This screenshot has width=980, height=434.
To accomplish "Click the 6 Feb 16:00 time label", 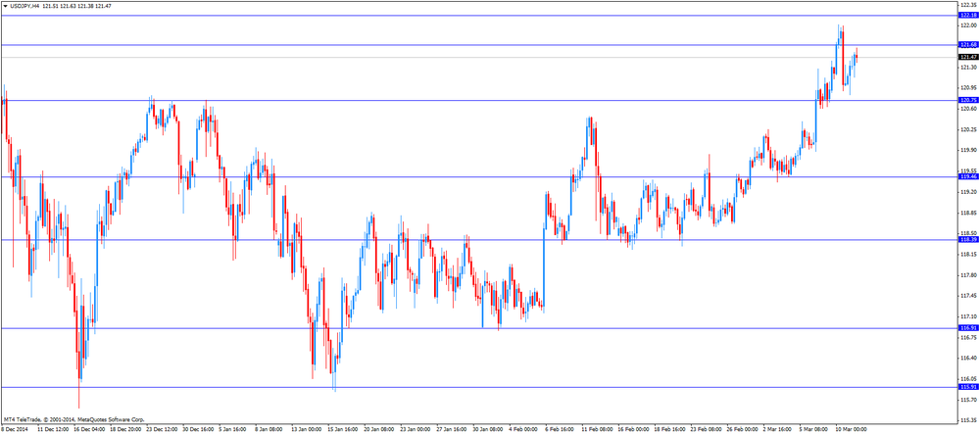I will click(x=561, y=430).
